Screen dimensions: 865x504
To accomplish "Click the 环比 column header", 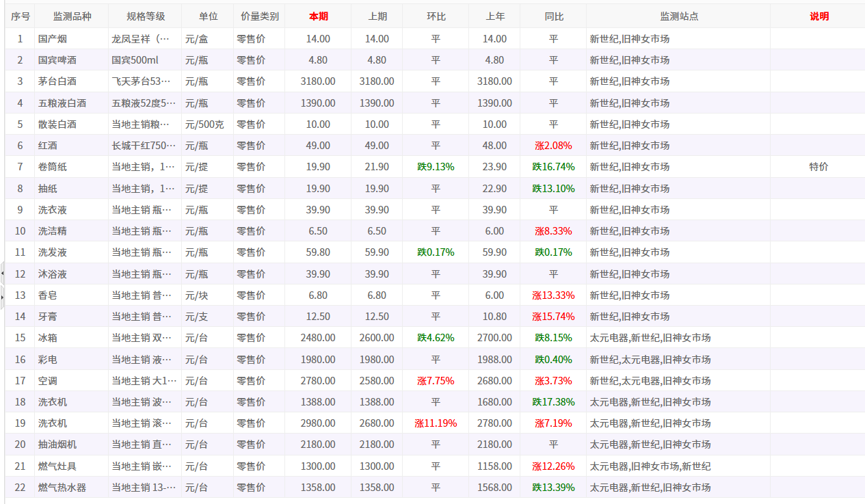I will [436, 16].
